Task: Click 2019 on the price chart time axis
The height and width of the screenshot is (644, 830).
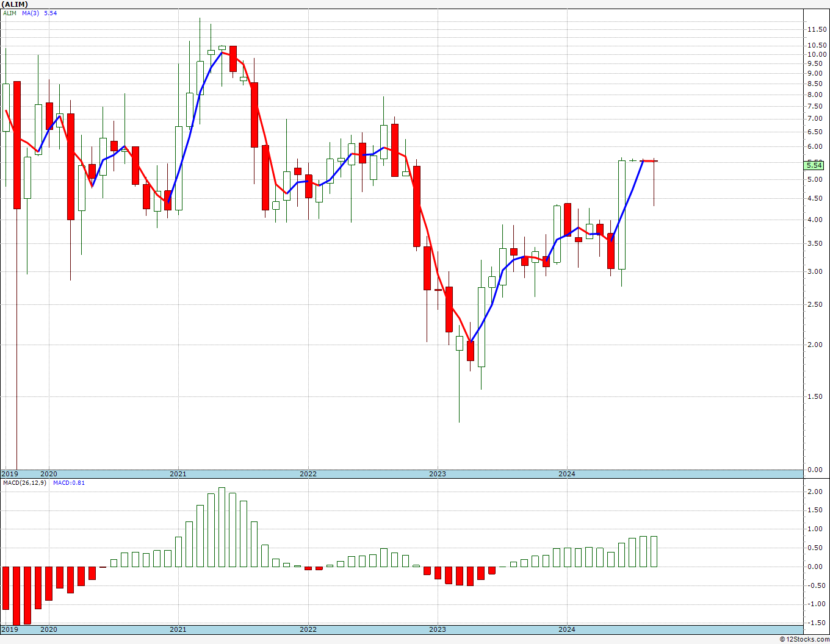Action: pyautogui.click(x=10, y=474)
